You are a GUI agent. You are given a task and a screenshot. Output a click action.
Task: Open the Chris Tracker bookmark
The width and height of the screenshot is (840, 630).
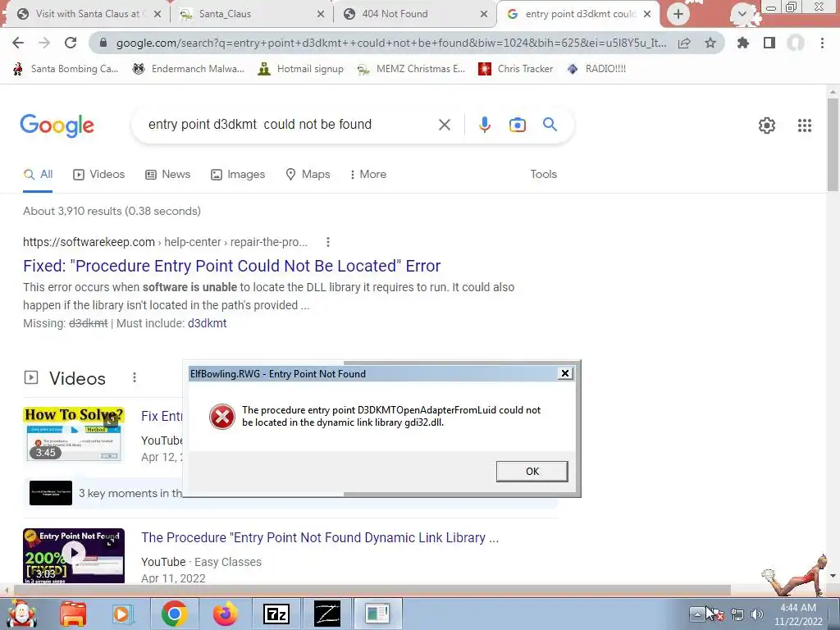pyautogui.click(x=515, y=69)
